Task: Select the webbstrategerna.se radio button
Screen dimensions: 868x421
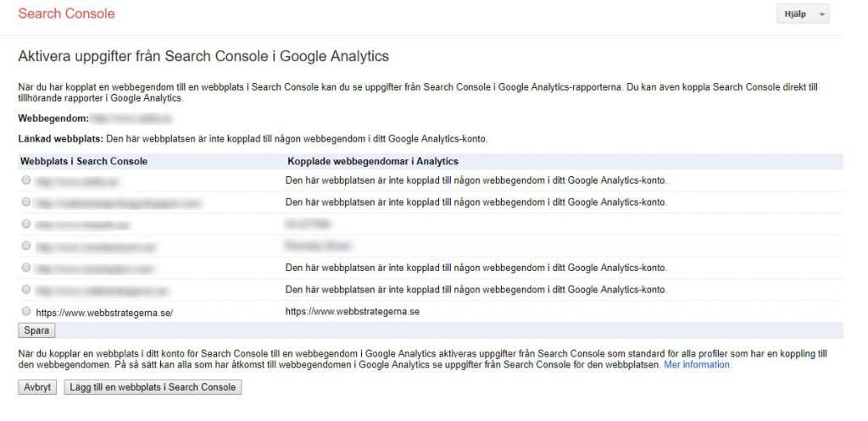Action: pyautogui.click(x=27, y=311)
